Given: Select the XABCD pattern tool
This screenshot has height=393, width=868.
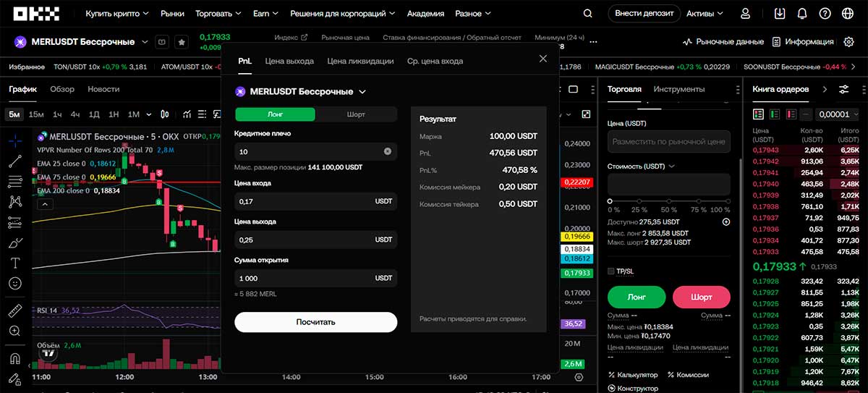Looking at the screenshot, I should [15, 202].
